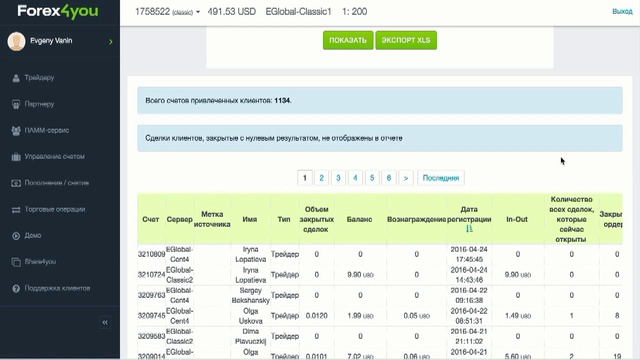
Task: Click the next page > button
Action: (x=406, y=178)
